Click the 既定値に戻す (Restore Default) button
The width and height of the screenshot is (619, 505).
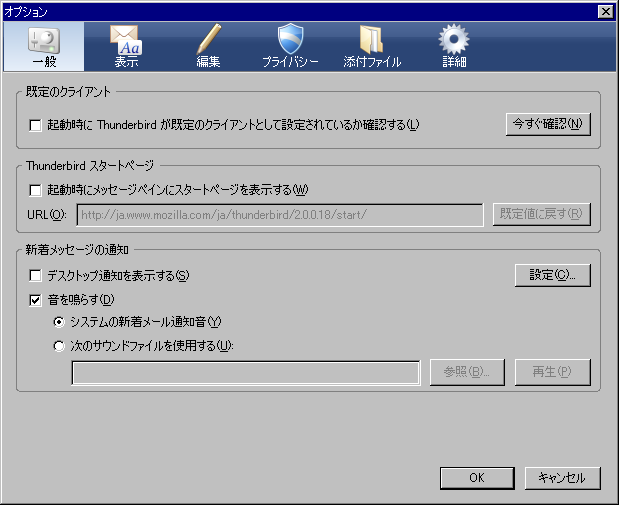541,214
